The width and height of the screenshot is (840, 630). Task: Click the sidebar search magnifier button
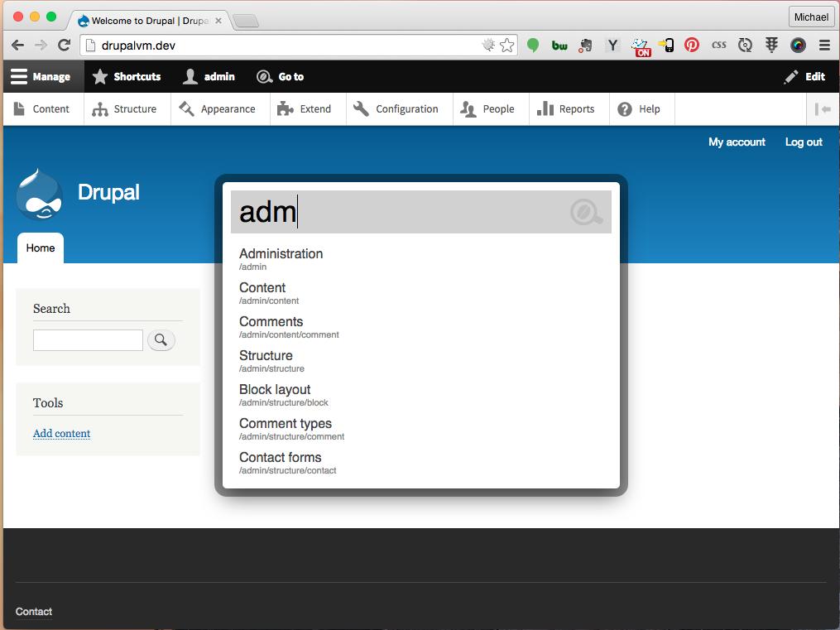[x=161, y=340]
